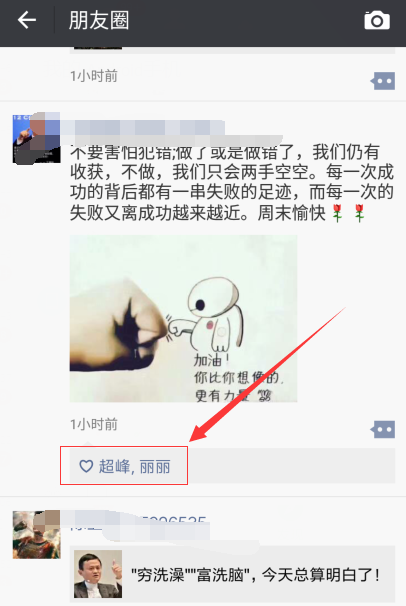Viewport: 406px width, 606px height.
Task: Tap the upper 1小时前 timestamp
Action: [x=94, y=76]
